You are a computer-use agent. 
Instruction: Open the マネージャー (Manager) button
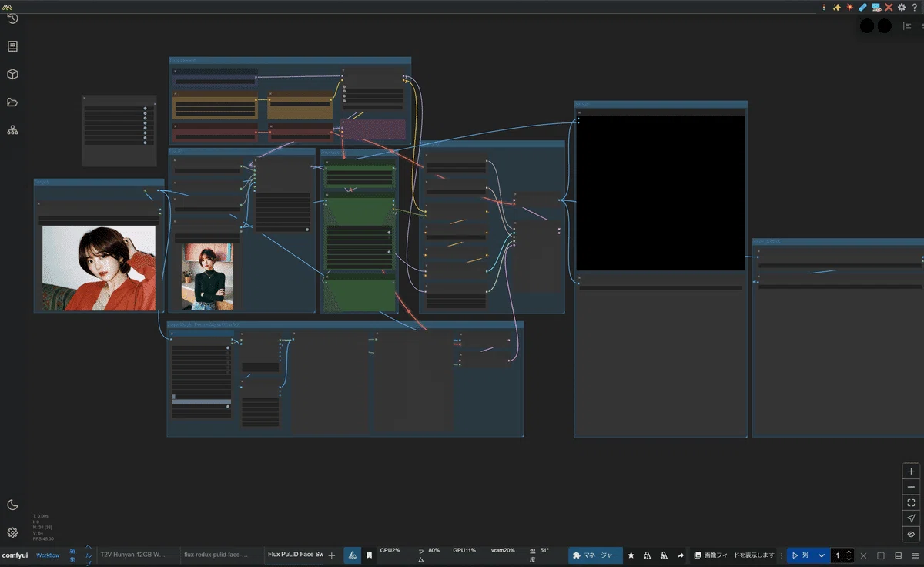click(x=596, y=555)
